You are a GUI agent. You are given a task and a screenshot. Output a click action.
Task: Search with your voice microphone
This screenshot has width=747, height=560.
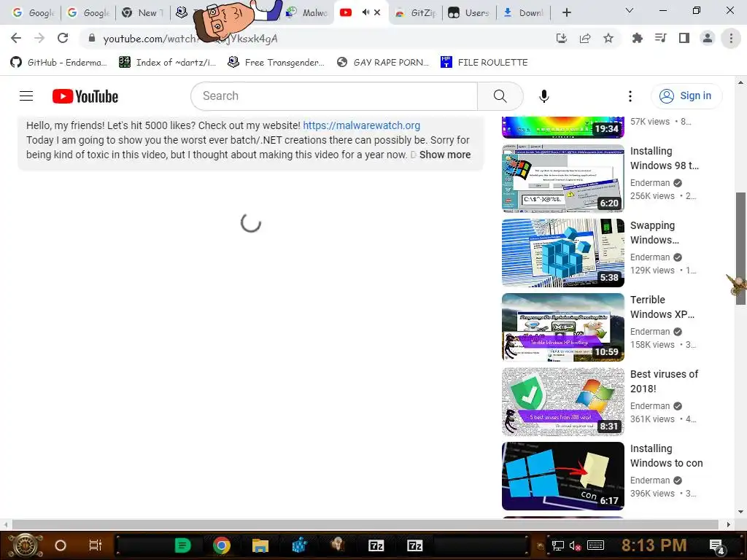543,96
